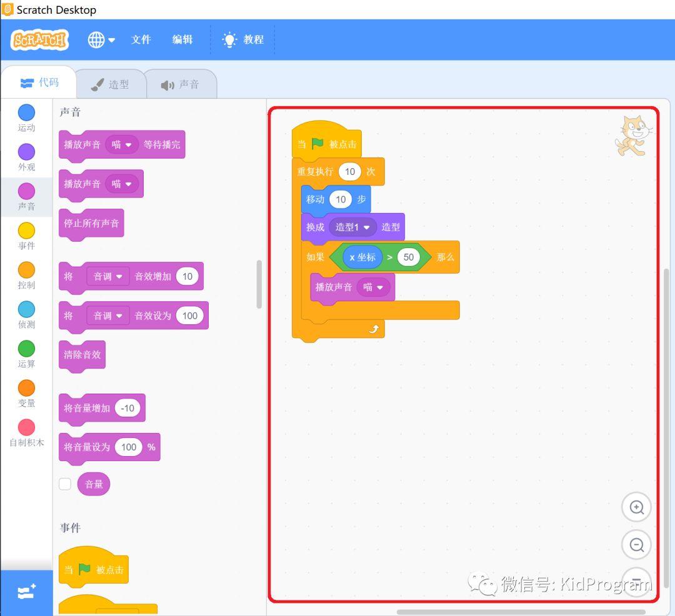Select the 外观 category circle
The image size is (675, 616).
[x=26, y=152]
